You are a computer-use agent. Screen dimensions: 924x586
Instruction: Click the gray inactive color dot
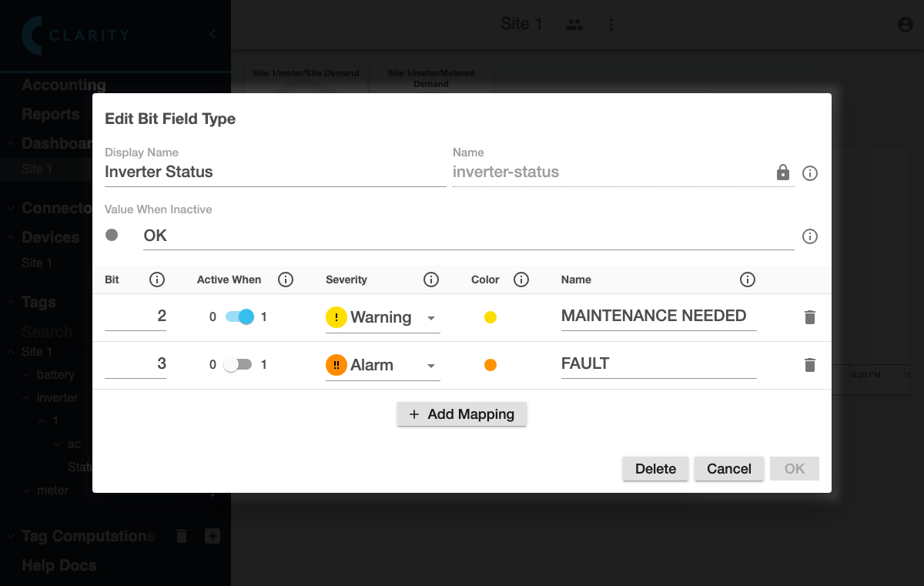pyautogui.click(x=112, y=235)
